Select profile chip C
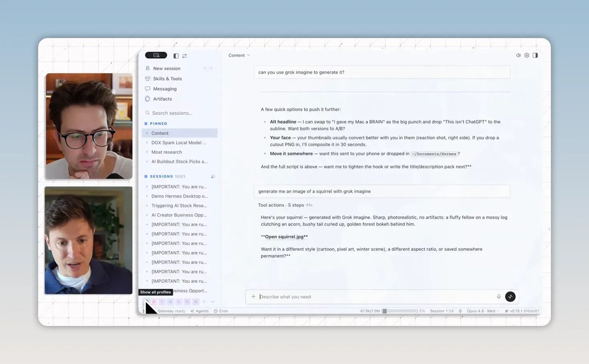 [162, 302]
